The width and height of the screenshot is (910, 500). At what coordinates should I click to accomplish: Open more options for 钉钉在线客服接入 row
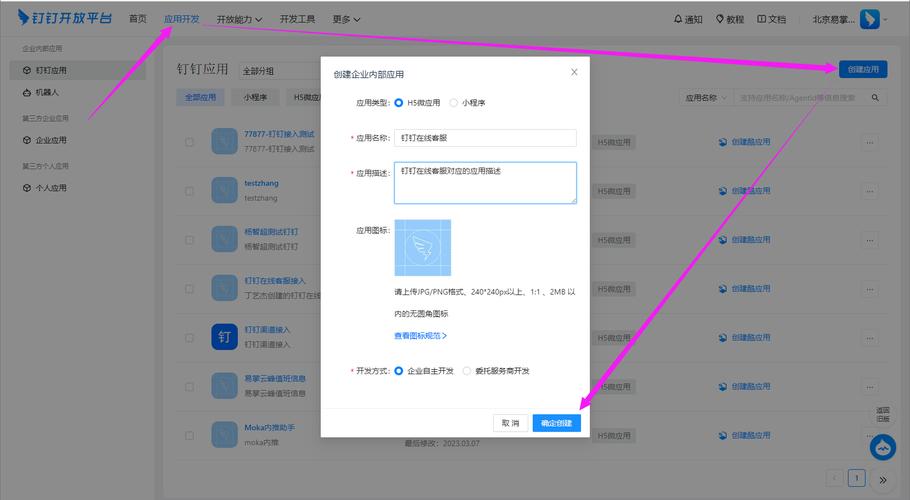[869, 289]
